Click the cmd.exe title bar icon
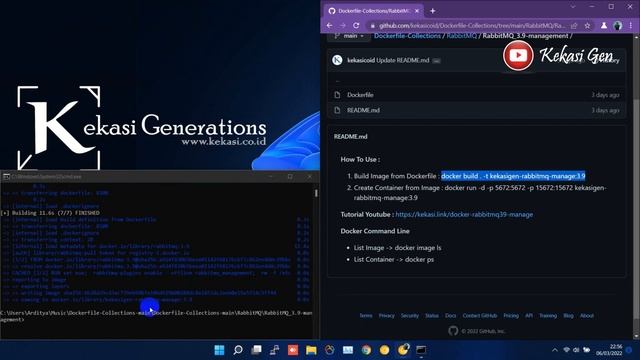Screen dimensions: 640x360 tap(6, 177)
